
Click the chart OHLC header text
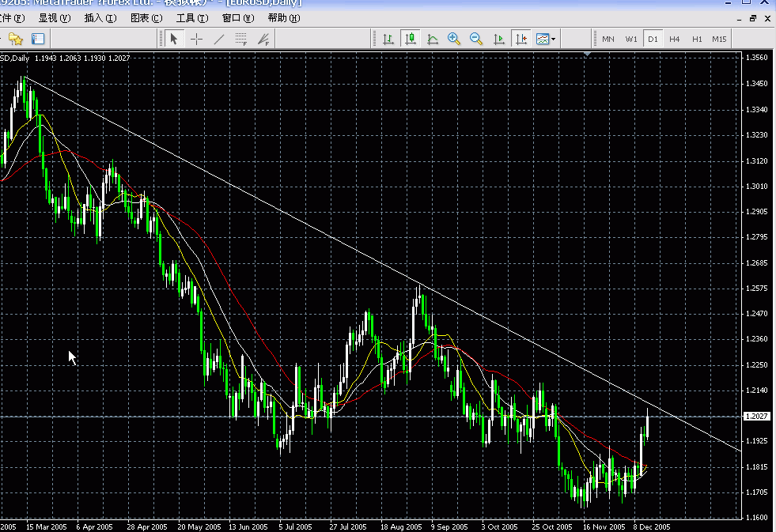[x=66, y=58]
